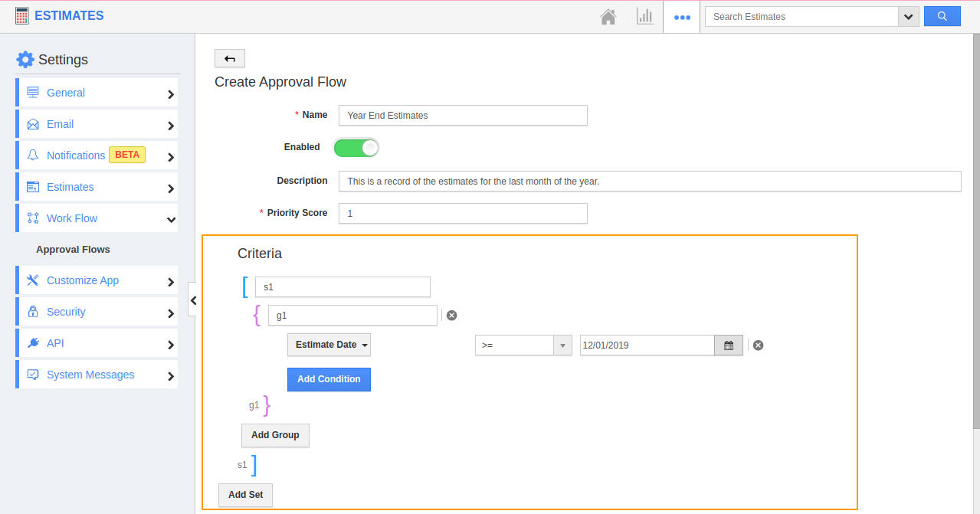Open the calendar date picker icon
The width and height of the screenshot is (980, 514).
click(729, 345)
